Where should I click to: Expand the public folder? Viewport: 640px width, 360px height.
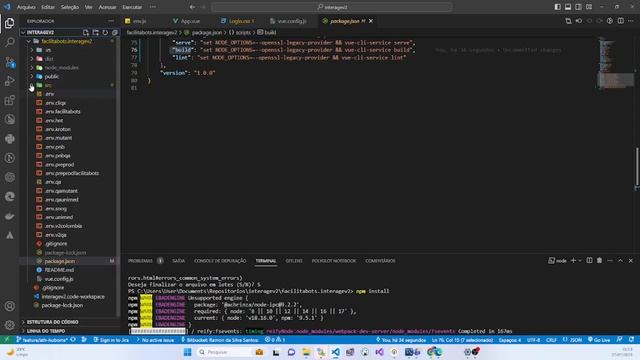pos(32,77)
